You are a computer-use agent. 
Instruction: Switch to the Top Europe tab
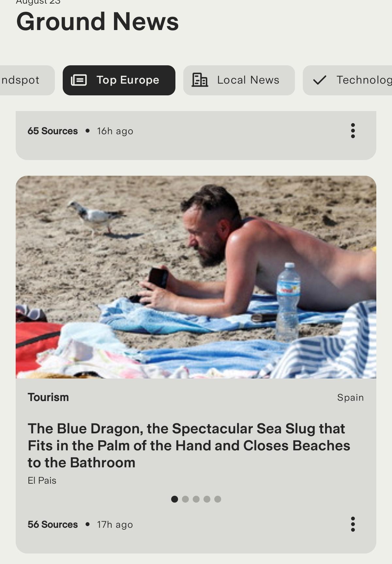(x=119, y=80)
